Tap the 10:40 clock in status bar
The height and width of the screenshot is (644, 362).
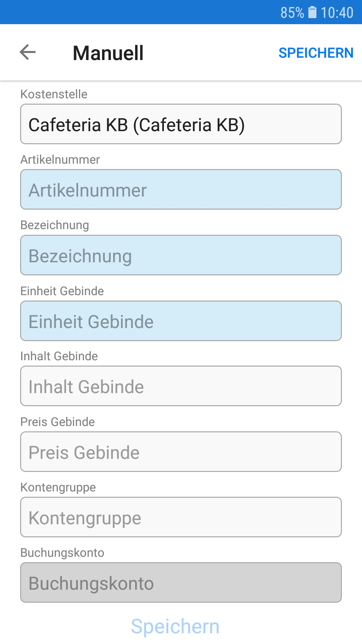[x=337, y=13]
